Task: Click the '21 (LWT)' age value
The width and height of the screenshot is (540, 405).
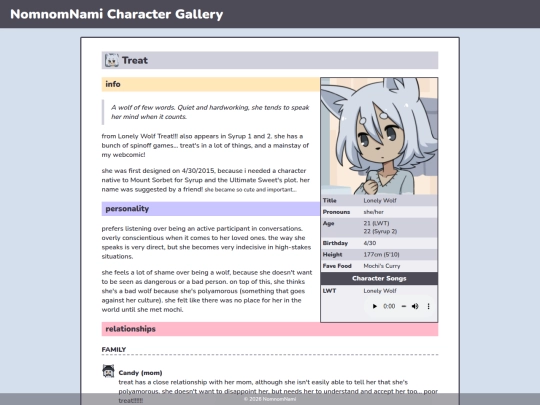Action: pyautogui.click(x=376, y=223)
